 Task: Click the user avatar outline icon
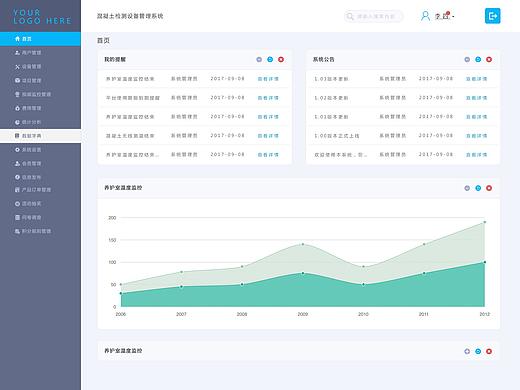tap(425, 16)
